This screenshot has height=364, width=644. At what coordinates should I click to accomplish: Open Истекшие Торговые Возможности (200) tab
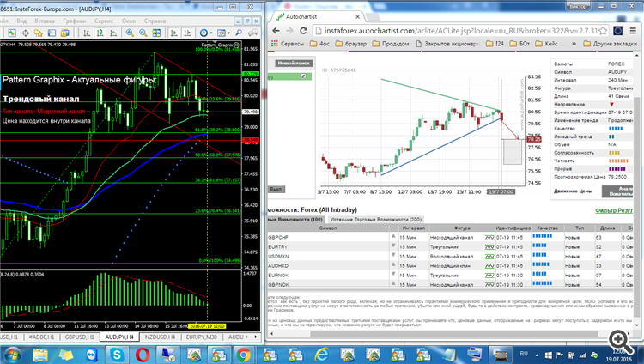click(x=376, y=220)
